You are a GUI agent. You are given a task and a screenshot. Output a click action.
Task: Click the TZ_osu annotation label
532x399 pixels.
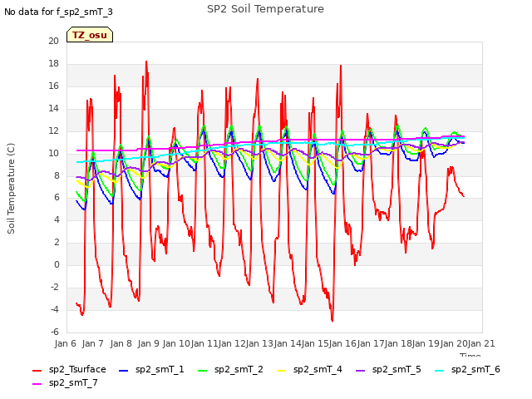pyautogui.click(x=90, y=35)
